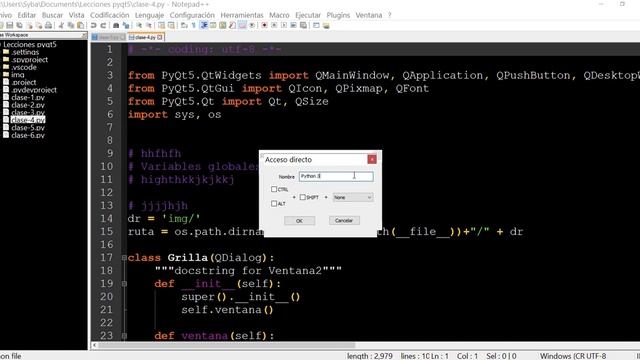
Task: Click the Copy toolbar icon
Action: (71, 25)
